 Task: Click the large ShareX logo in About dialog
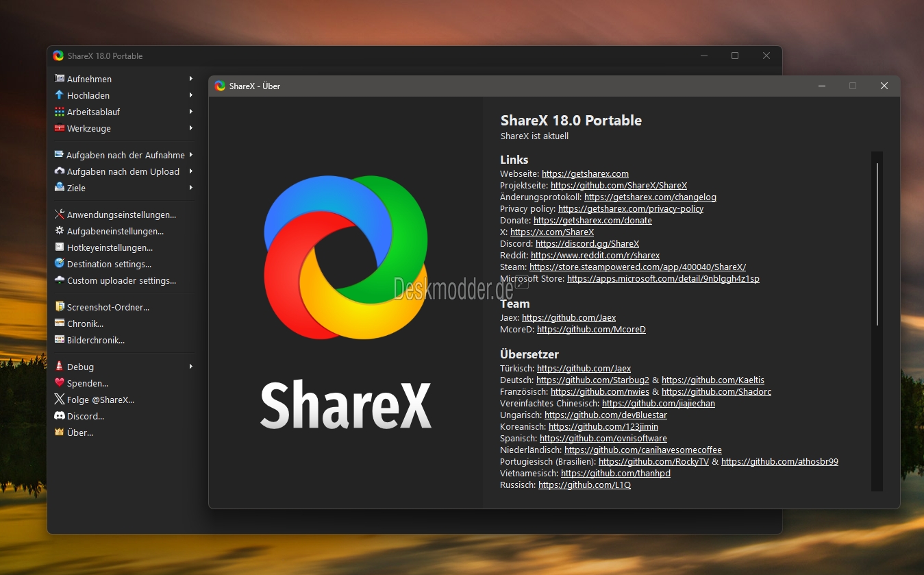[x=346, y=258]
